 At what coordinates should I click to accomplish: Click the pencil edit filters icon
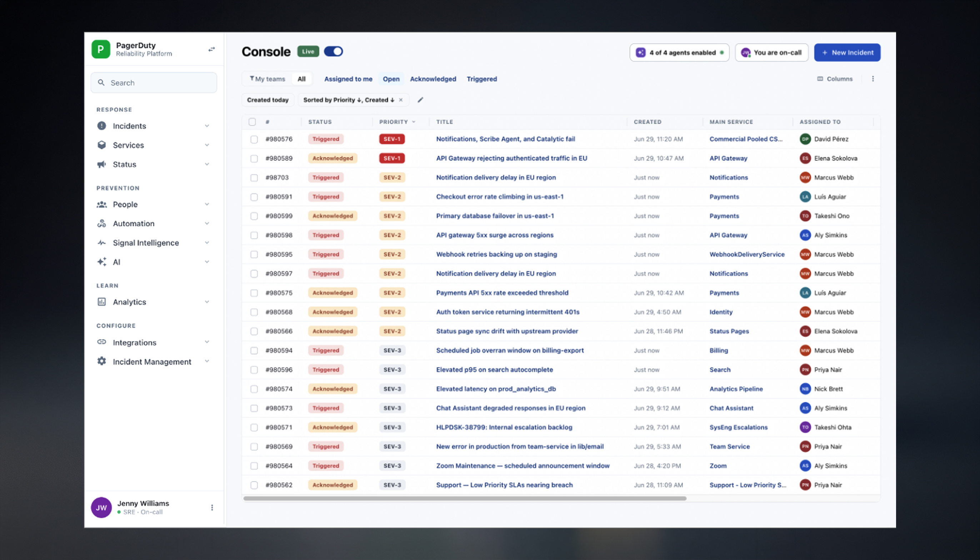coord(420,100)
